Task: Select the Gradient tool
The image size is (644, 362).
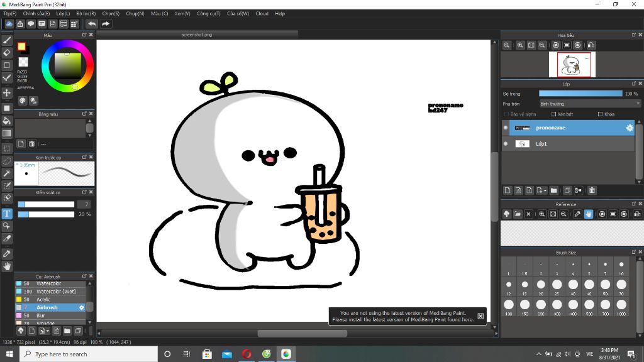Action: (x=6, y=133)
